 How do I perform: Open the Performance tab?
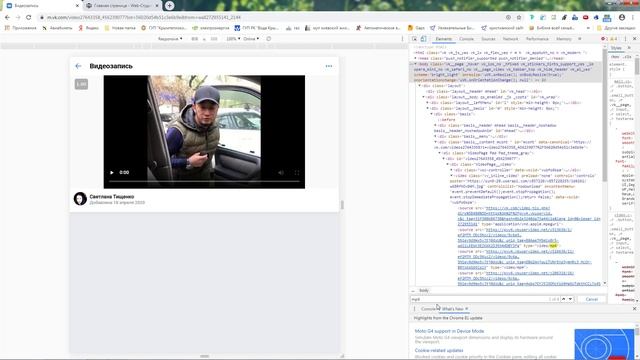[537, 39]
